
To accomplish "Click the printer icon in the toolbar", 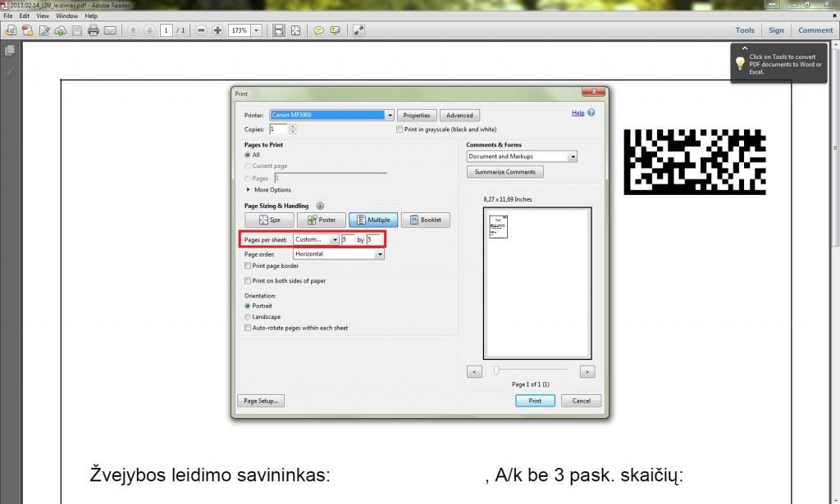I will pos(94,30).
